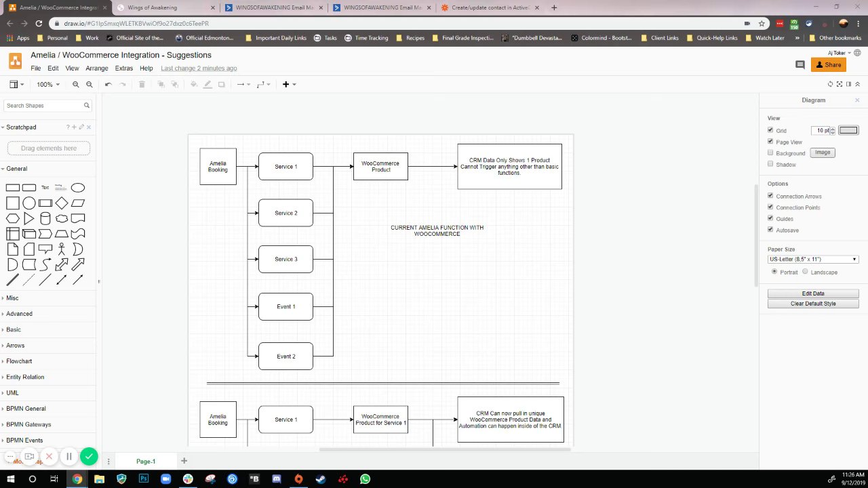Screen dimensions: 868x488
Task: Toggle the format panel icon
Action: (848, 84)
